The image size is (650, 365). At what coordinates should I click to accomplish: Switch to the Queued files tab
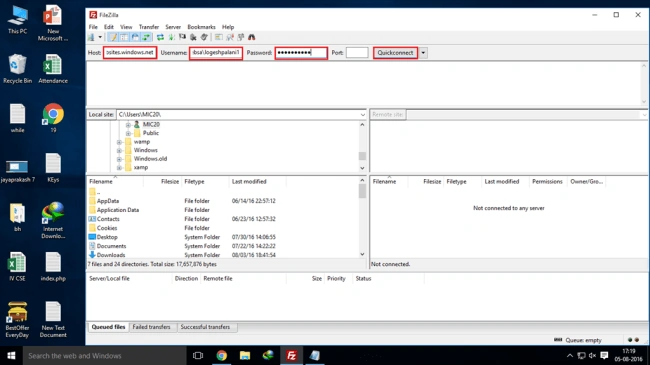coord(108,327)
